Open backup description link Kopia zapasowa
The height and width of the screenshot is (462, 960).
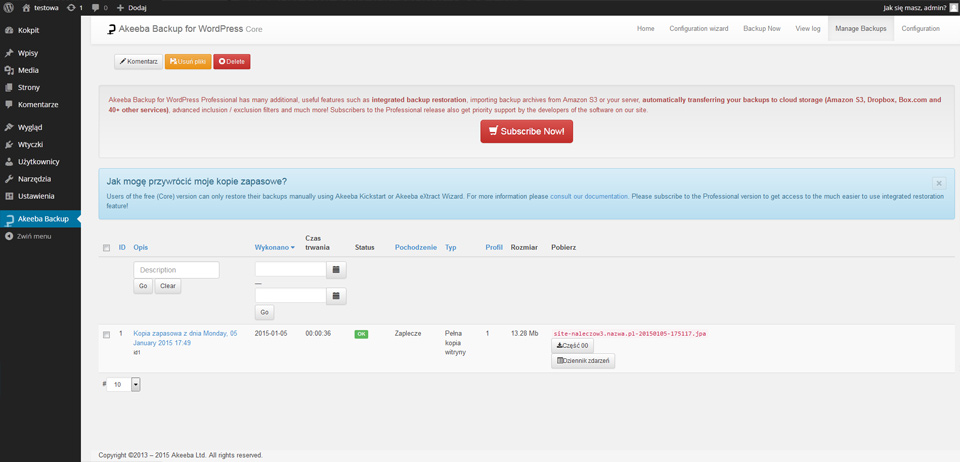(185, 338)
